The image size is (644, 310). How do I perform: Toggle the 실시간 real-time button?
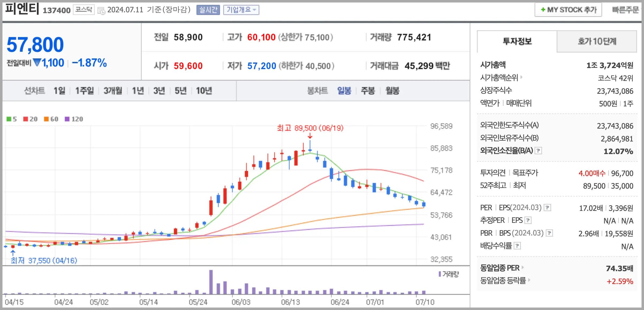tap(208, 10)
